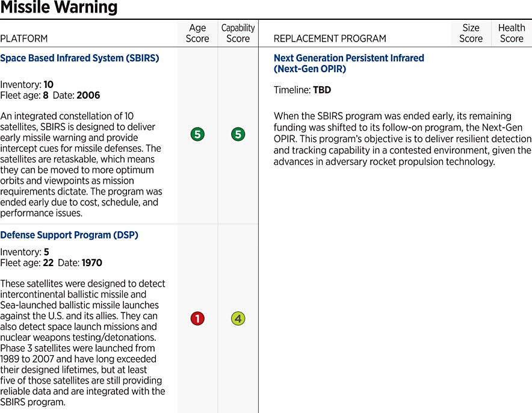
Task: Select the Age Score column header
Action: tap(197, 33)
